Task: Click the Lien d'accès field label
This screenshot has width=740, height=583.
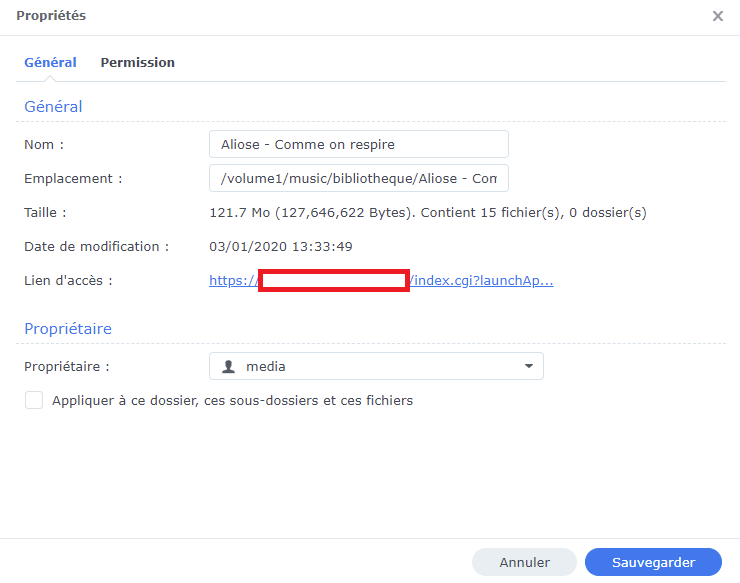Action: [x=68, y=280]
